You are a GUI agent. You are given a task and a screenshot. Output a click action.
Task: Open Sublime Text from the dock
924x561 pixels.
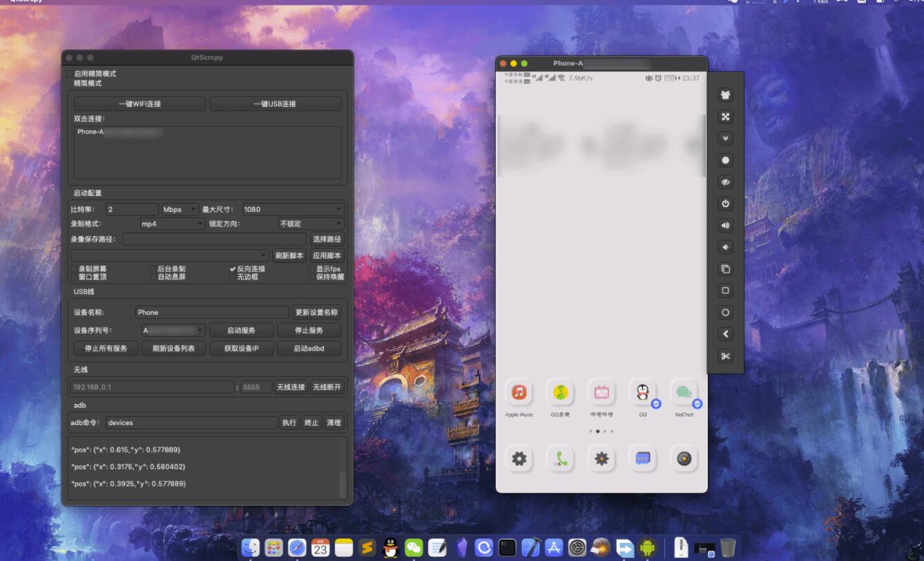(367, 548)
